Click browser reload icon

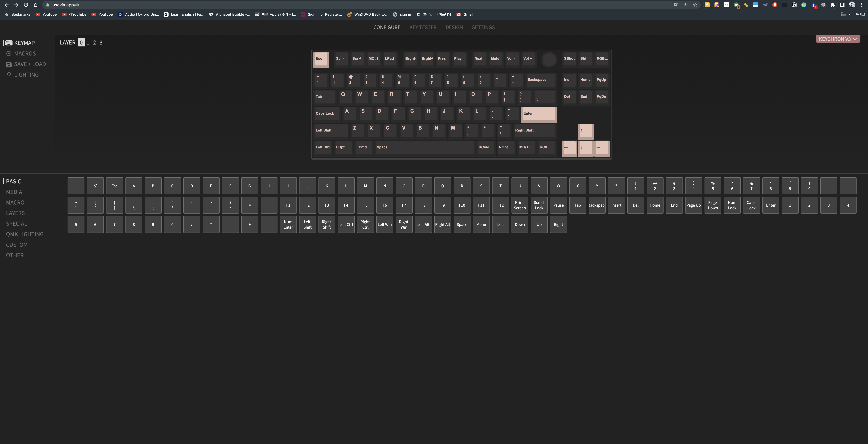[26, 5]
